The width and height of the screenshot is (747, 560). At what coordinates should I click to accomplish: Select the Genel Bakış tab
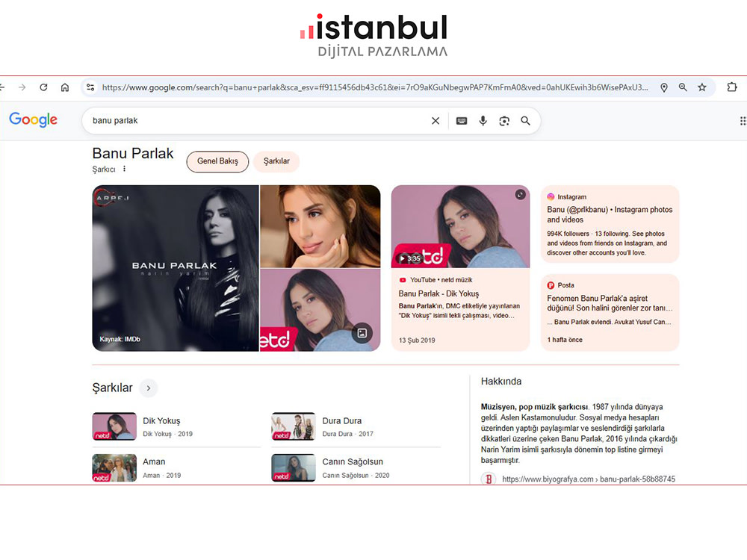click(x=217, y=161)
